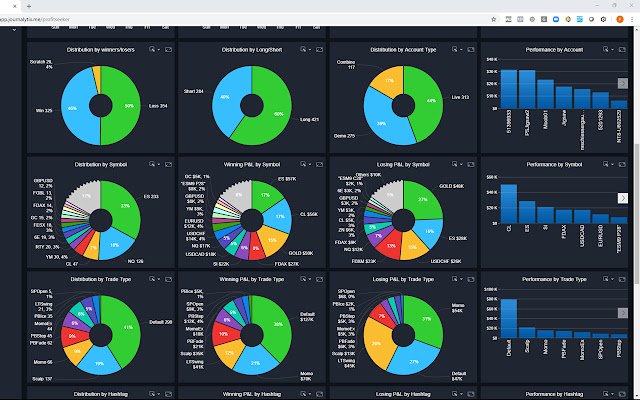Show next symbols in Performance by Symbol chart

pyautogui.click(x=622, y=198)
